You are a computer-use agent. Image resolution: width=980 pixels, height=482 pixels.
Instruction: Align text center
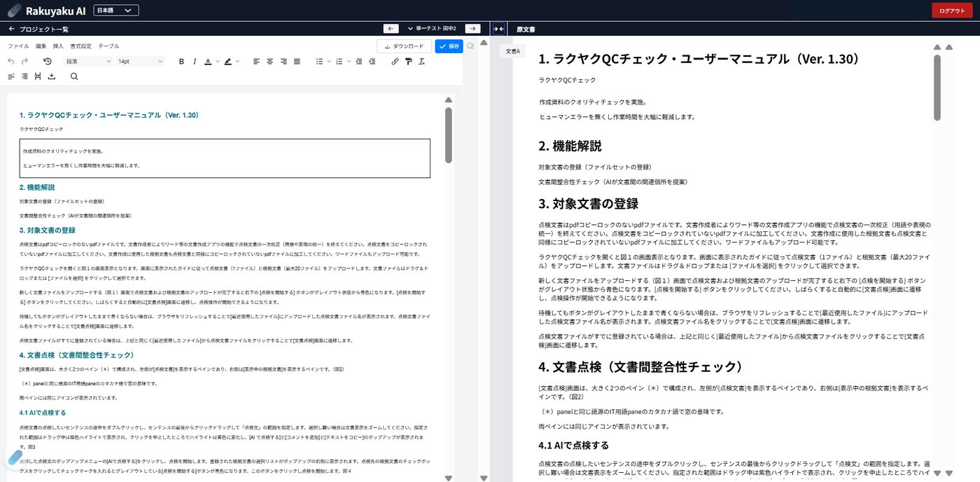click(269, 62)
